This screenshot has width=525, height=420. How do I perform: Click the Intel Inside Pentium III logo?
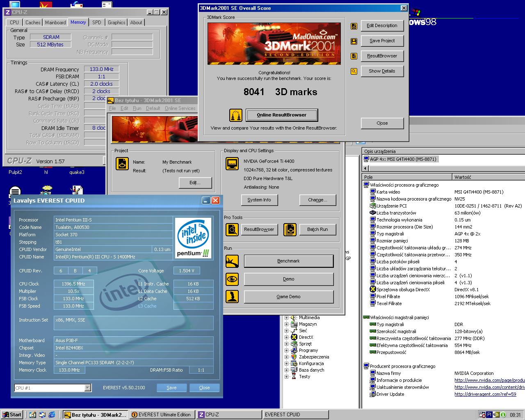193,238
